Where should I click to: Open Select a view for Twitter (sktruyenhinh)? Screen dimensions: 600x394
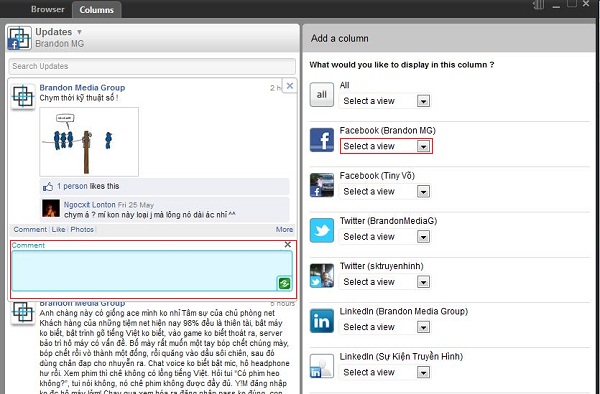[385, 282]
